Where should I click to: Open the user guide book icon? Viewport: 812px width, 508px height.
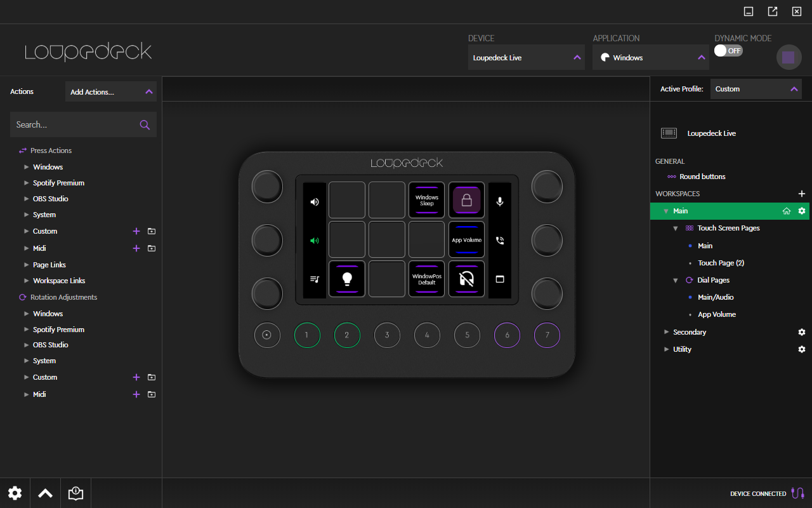[75, 493]
